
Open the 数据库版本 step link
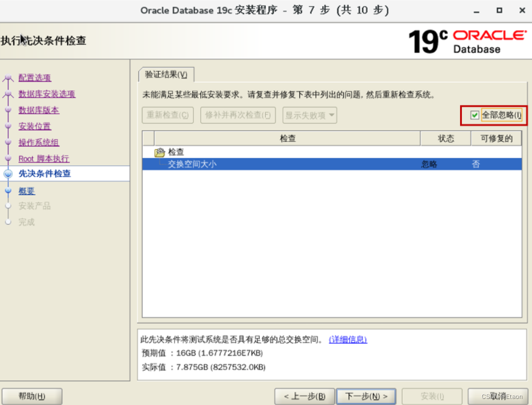39,110
